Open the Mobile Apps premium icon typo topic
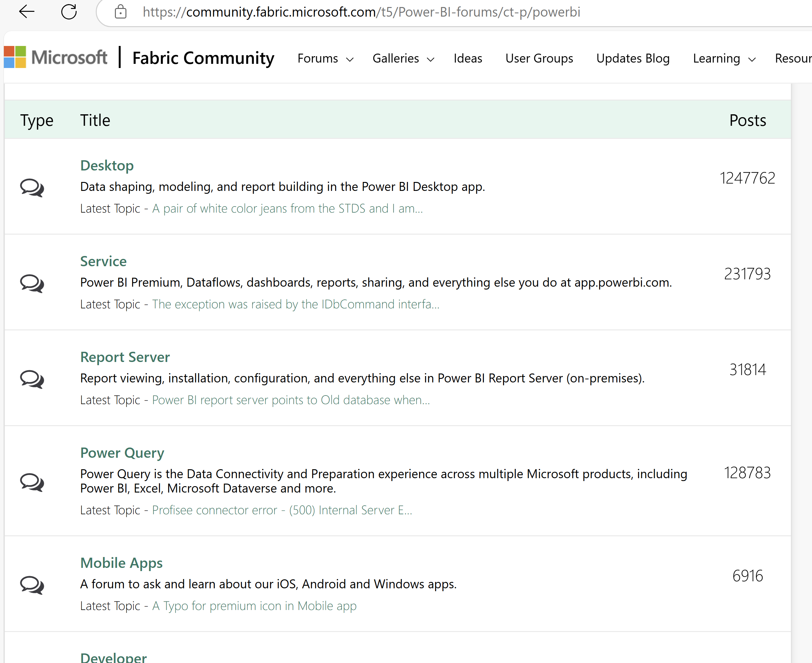Viewport: 812px width, 663px height. [254, 606]
